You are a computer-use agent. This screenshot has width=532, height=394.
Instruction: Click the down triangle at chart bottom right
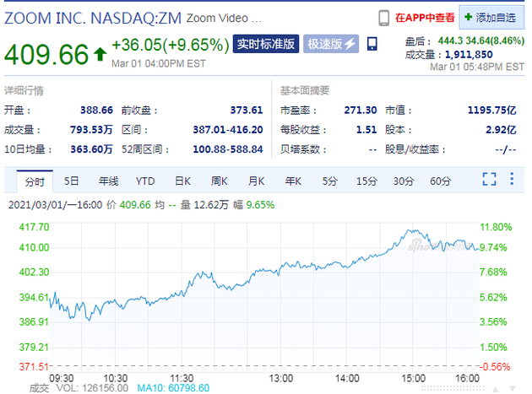(513, 389)
